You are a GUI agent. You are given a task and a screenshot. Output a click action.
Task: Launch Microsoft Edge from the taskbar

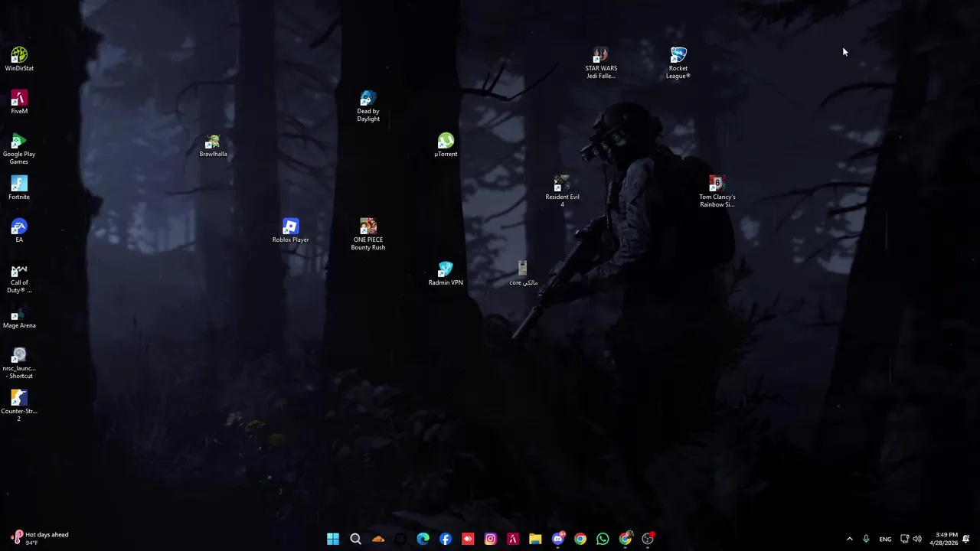tap(423, 539)
